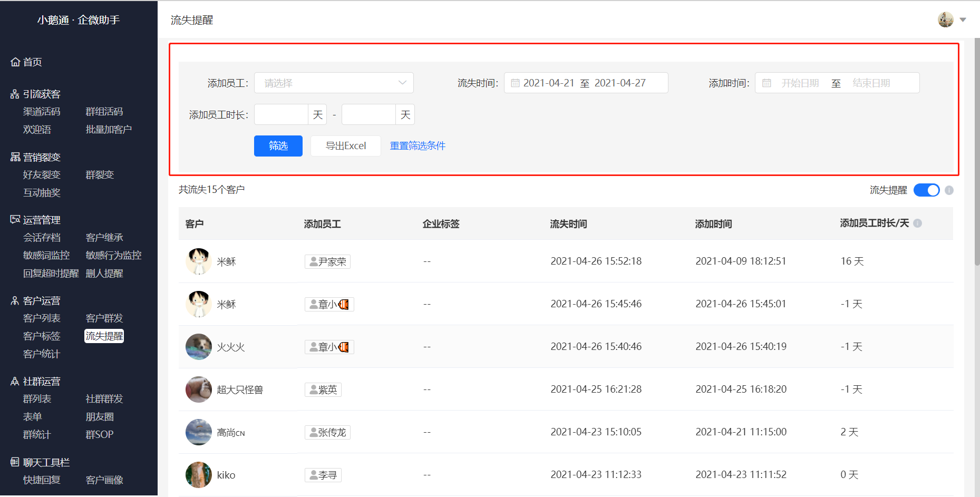Image resolution: width=980 pixels, height=497 pixels.
Task: Go to 客户列表 in the sidebar
Action: click(x=42, y=318)
